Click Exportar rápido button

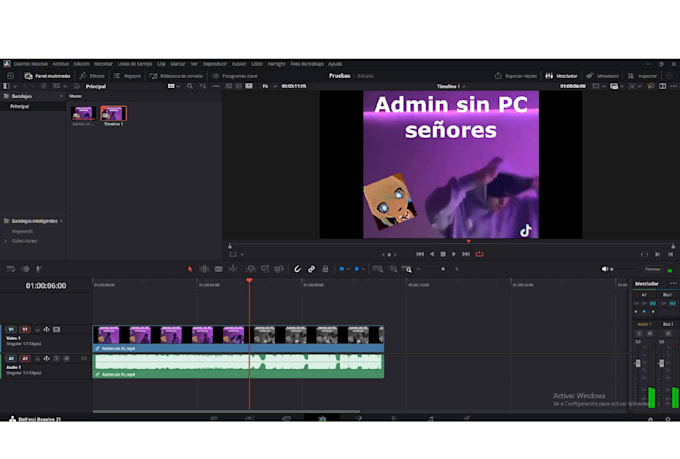[516, 76]
